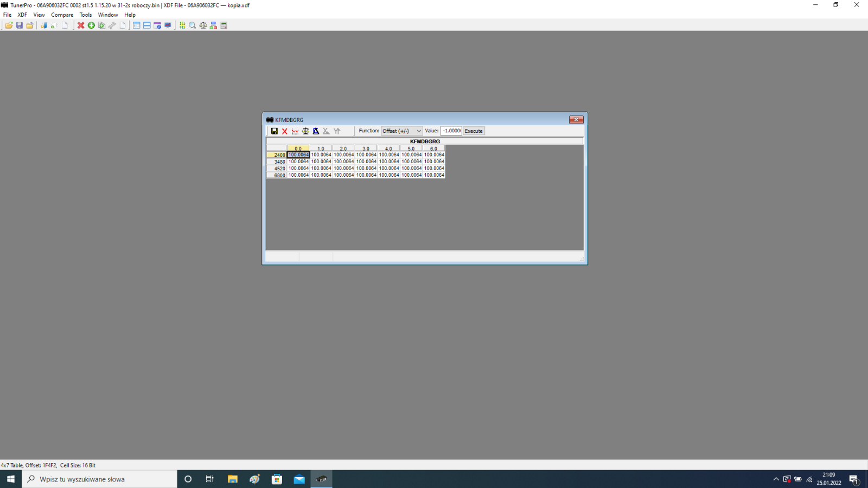
Task: Open the Windows Start menu
Action: pyautogui.click(x=11, y=479)
